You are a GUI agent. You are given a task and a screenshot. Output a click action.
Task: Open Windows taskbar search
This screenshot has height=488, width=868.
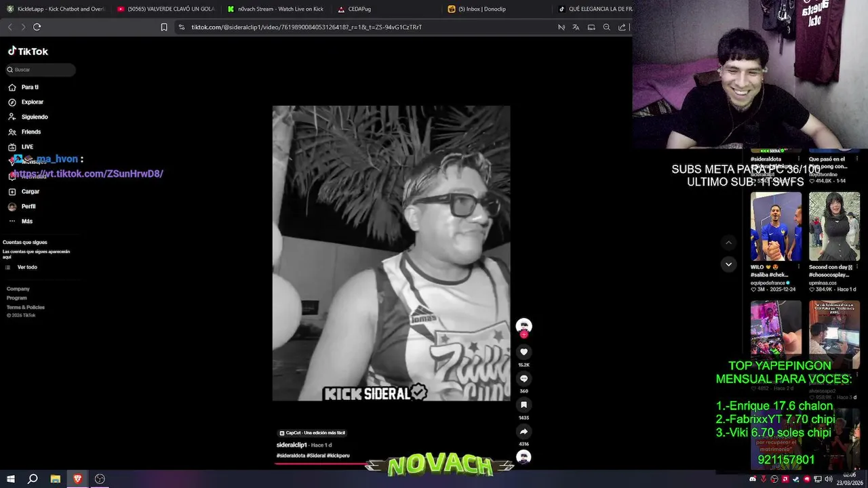(x=33, y=479)
